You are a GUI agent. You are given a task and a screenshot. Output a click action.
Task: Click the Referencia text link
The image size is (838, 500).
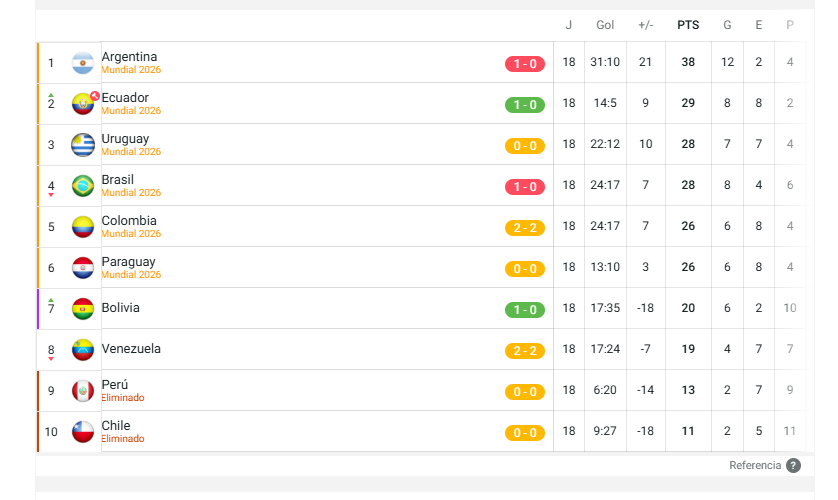755,465
